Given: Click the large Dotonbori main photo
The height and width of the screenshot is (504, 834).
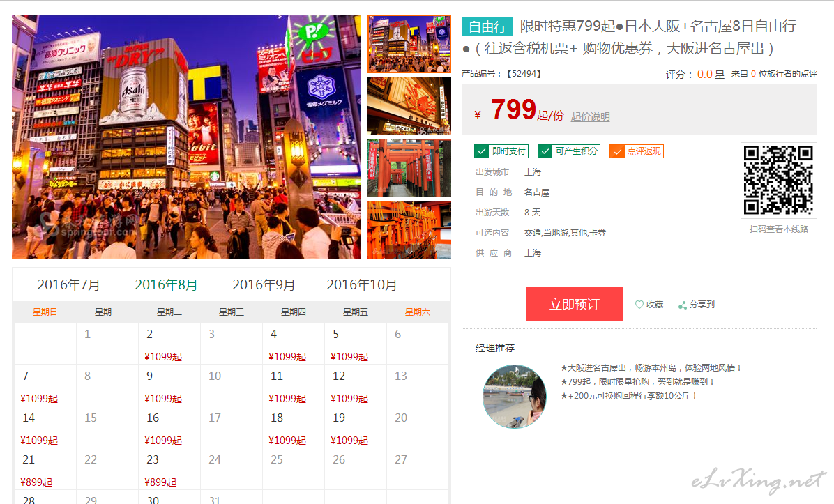Looking at the screenshot, I should 186,137.
